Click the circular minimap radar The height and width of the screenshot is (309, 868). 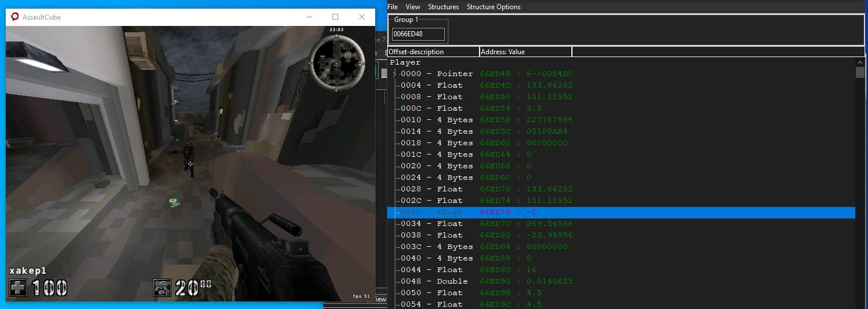click(x=338, y=63)
